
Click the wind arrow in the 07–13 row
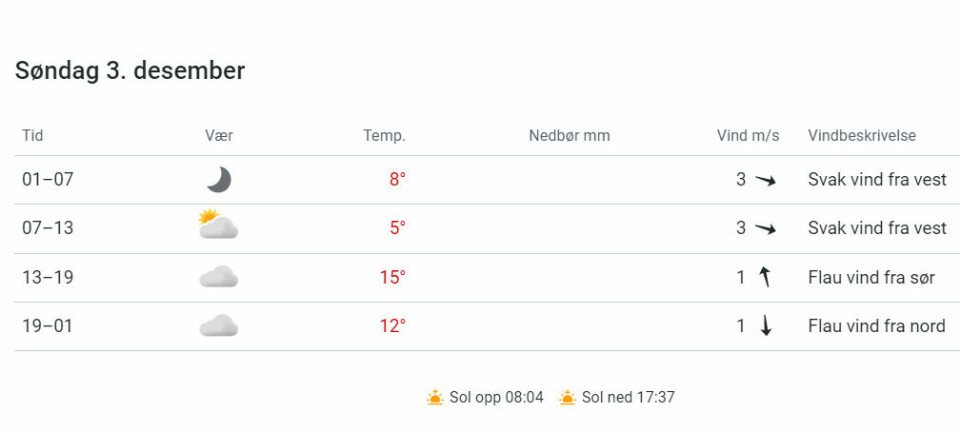(x=765, y=229)
